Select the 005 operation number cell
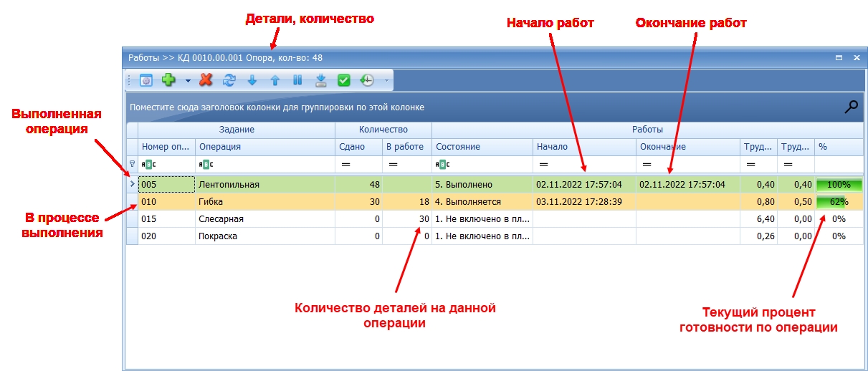The image size is (868, 371). [x=166, y=185]
